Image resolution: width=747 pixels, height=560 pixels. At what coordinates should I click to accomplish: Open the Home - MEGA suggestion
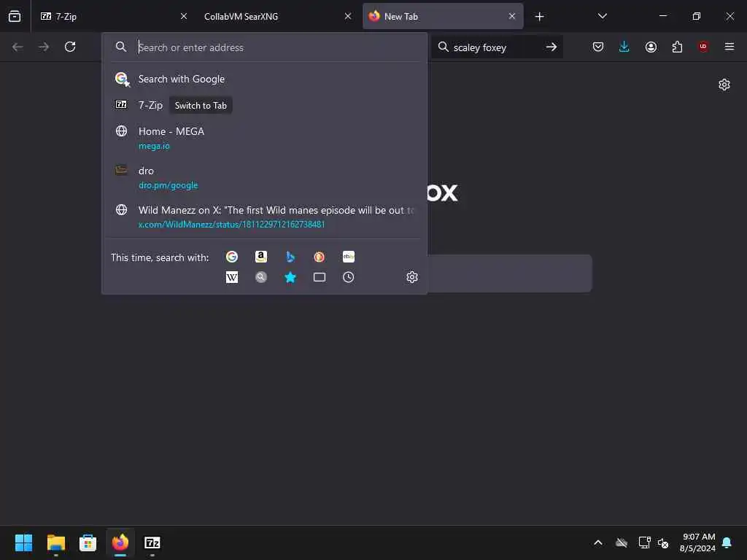[x=264, y=138]
